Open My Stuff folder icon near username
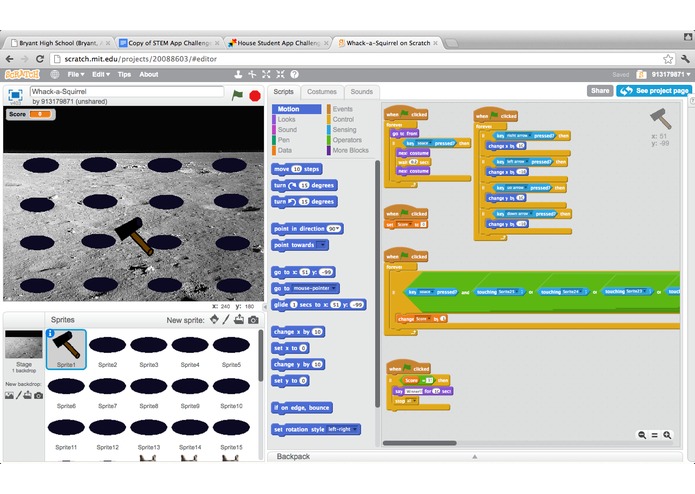Viewport: 695px width, 494px height. pyautogui.click(x=641, y=74)
